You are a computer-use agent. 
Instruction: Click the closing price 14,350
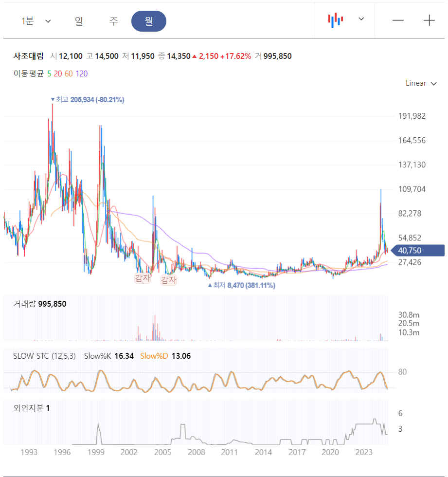[179, 56]
